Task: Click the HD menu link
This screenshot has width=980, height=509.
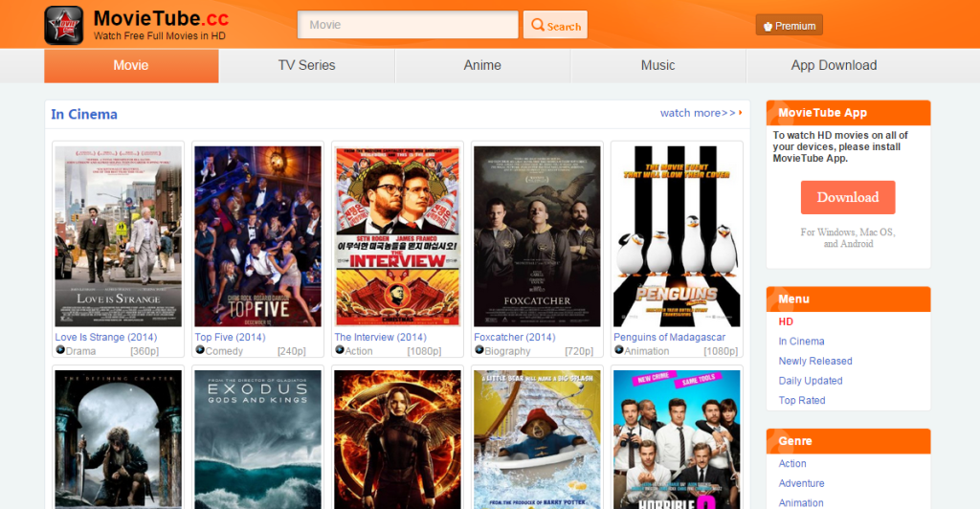Action: 786,321
